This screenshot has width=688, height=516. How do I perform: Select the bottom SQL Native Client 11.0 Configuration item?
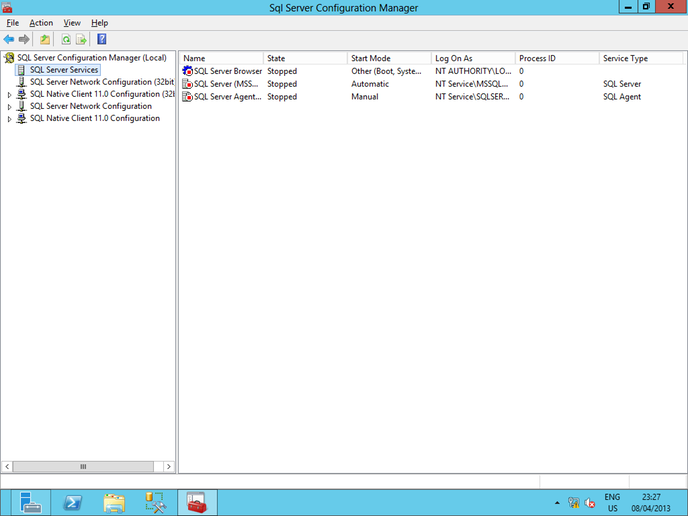[x=95, y=118]
